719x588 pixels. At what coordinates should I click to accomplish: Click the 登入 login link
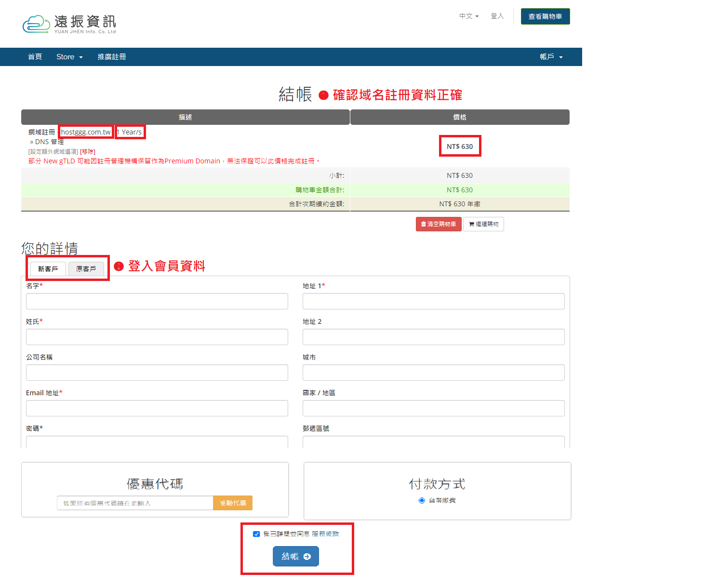(497, 16)
